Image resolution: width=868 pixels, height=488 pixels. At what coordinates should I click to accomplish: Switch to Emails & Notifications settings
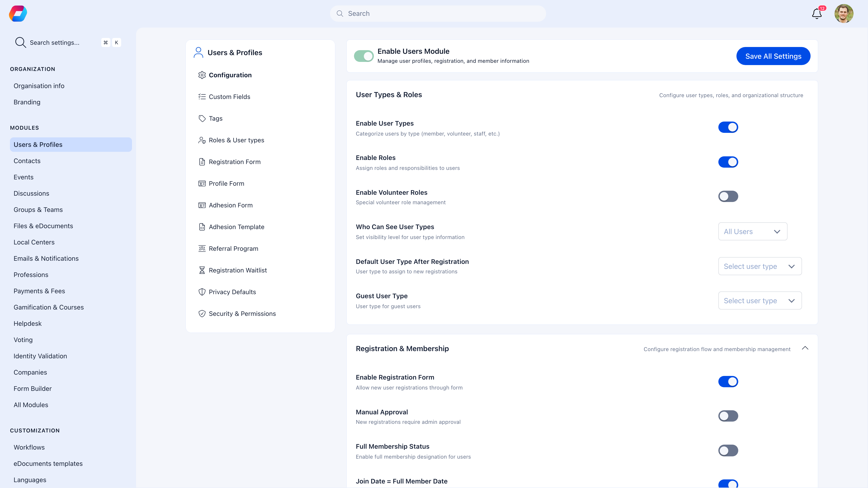[x=46, y=258]
